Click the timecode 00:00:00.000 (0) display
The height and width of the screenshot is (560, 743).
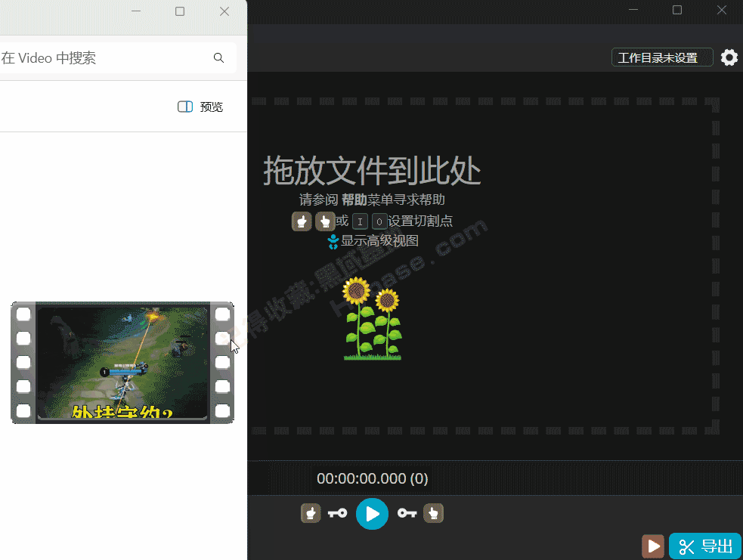372,478
